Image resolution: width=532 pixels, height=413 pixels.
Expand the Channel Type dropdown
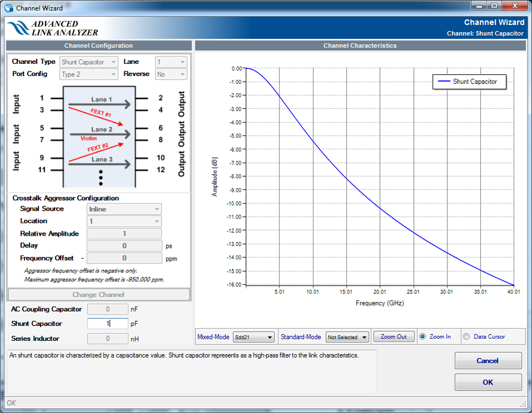(89, 62)
